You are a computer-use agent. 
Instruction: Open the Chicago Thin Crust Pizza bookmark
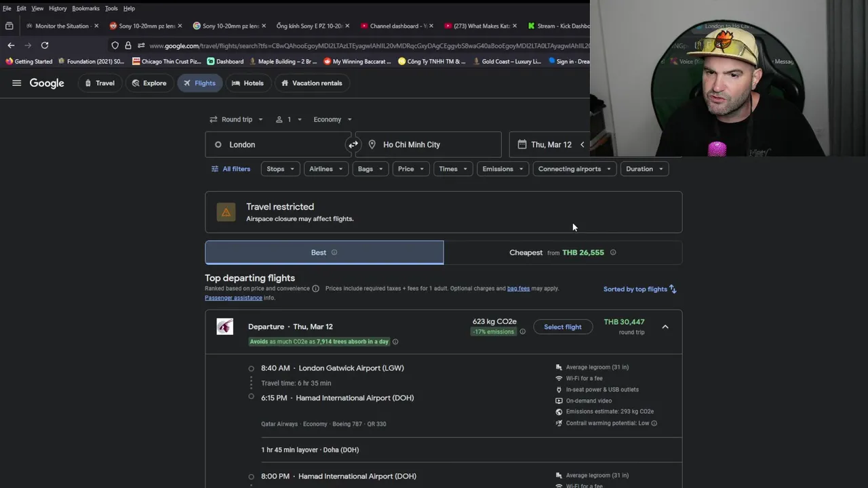(x=167, y=61)
